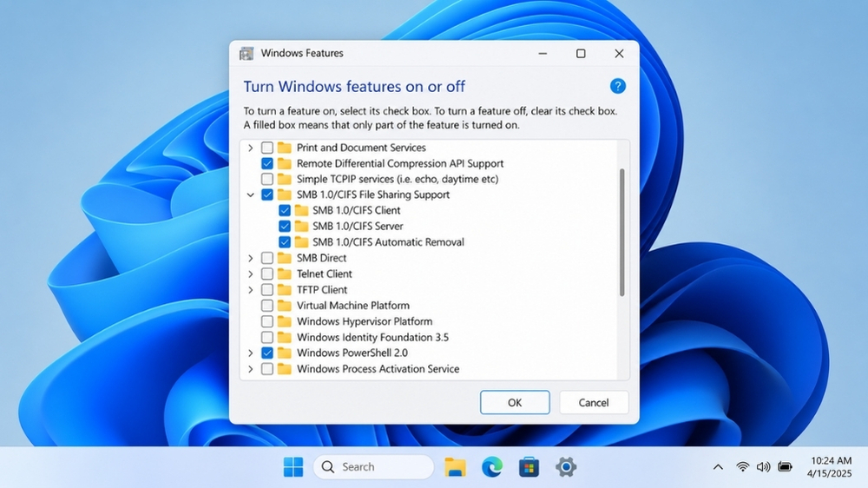868x488 pixels.
Task: Click the TFTP Client folder icon
Action: pyautogui.click(x=285, y=289)
